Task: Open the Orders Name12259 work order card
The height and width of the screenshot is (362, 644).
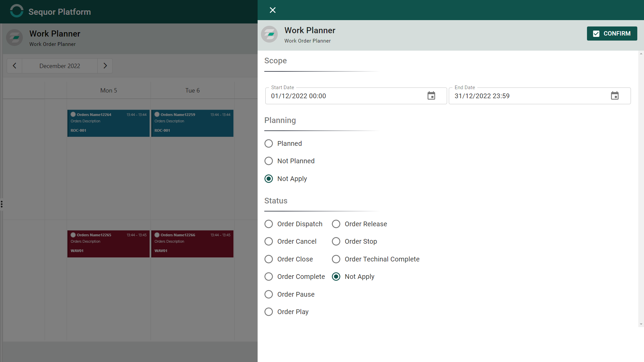Action: (192, 123)
